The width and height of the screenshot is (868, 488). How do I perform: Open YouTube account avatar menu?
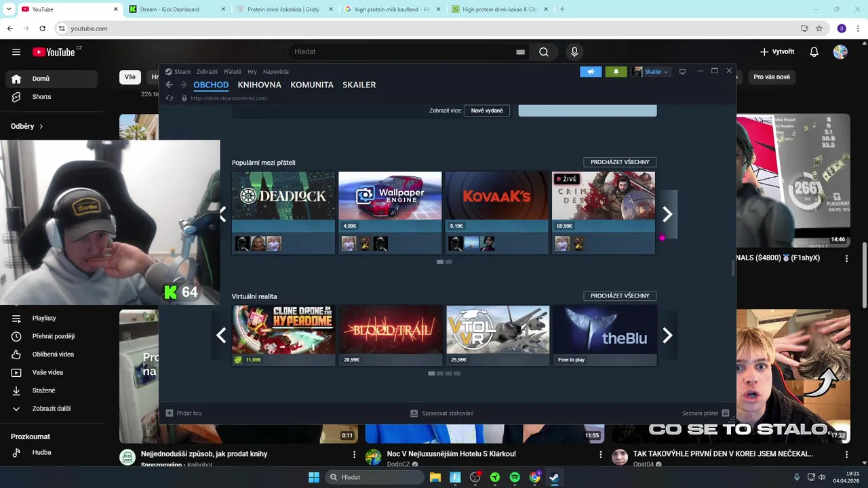[x=840, y=52]
